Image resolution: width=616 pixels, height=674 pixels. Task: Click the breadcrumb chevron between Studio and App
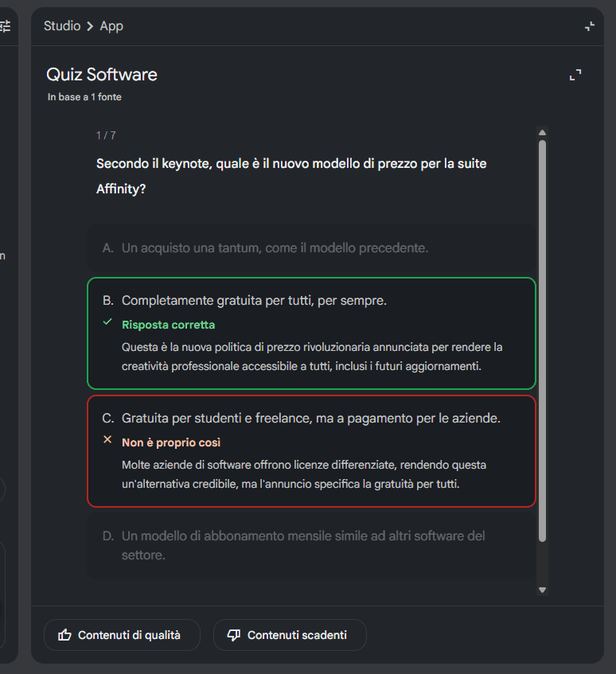pos(90,26)
